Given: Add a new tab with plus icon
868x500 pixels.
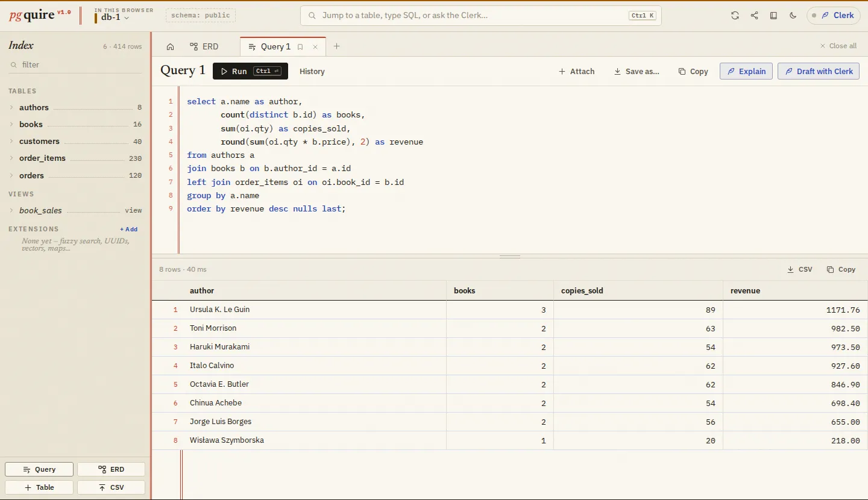Looking at the screenshot, I should [x=336, y=46].
